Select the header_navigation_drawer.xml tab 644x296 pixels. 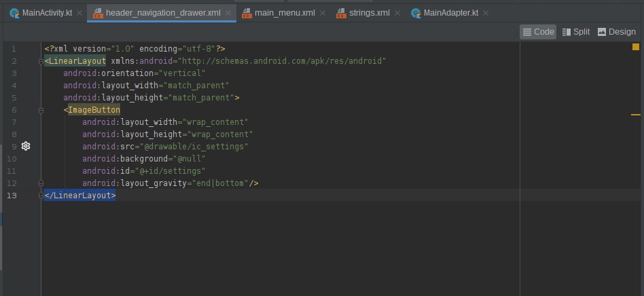pyautogui.click(x=163, y=13)
